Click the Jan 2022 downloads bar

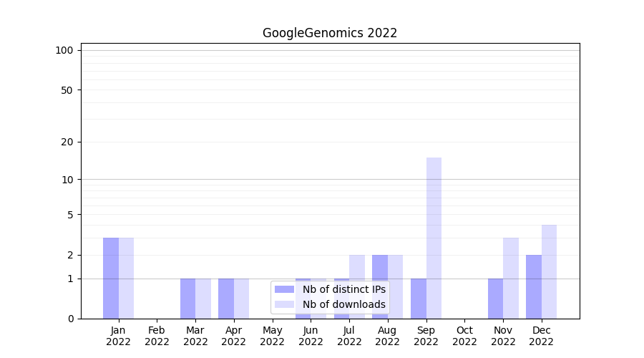click(126, 278)
